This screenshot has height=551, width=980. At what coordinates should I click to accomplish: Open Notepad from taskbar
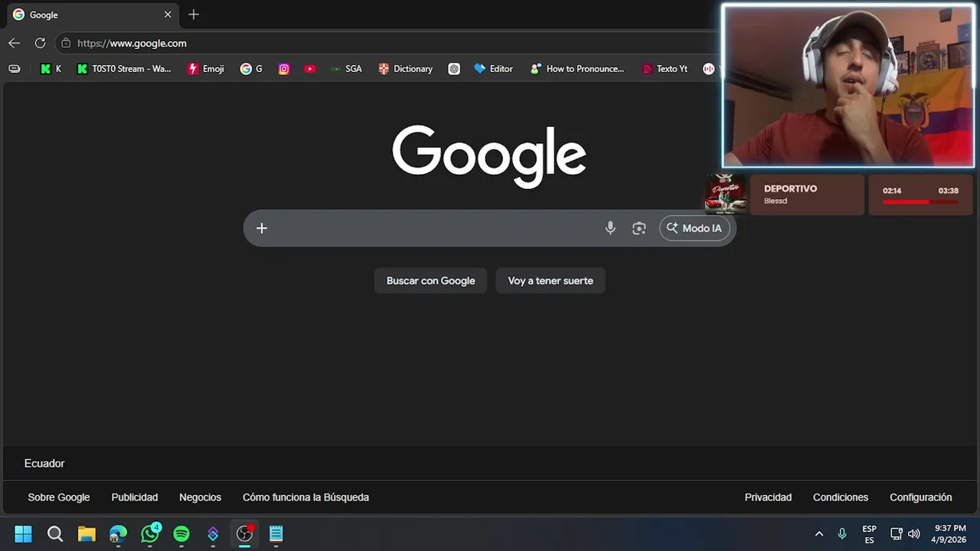pos(276,533)
